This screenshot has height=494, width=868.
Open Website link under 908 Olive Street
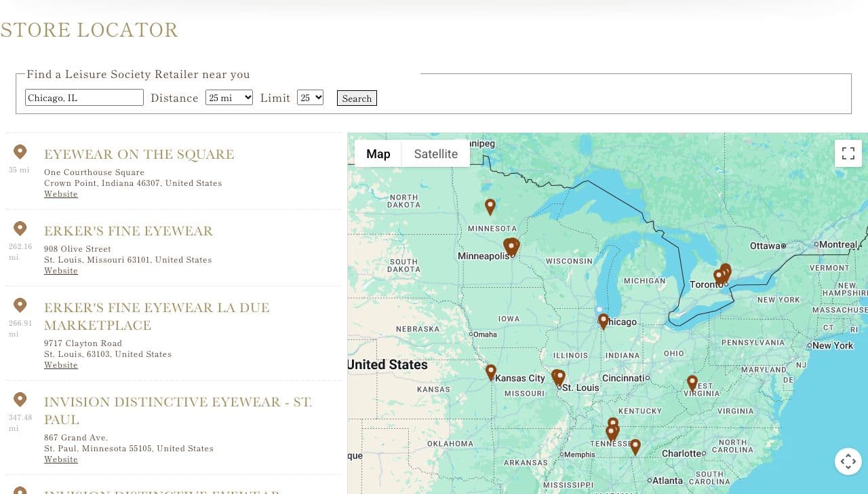click(61, 271)
